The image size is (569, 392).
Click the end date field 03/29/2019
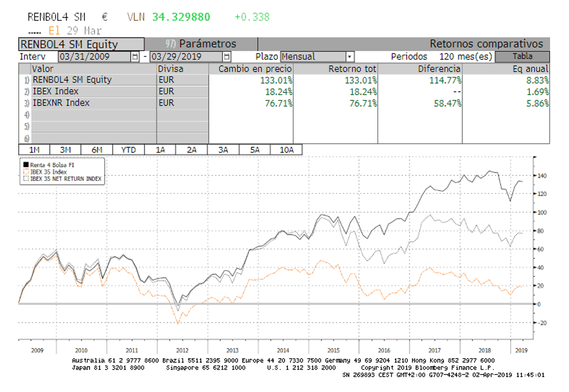click(186, 57)
